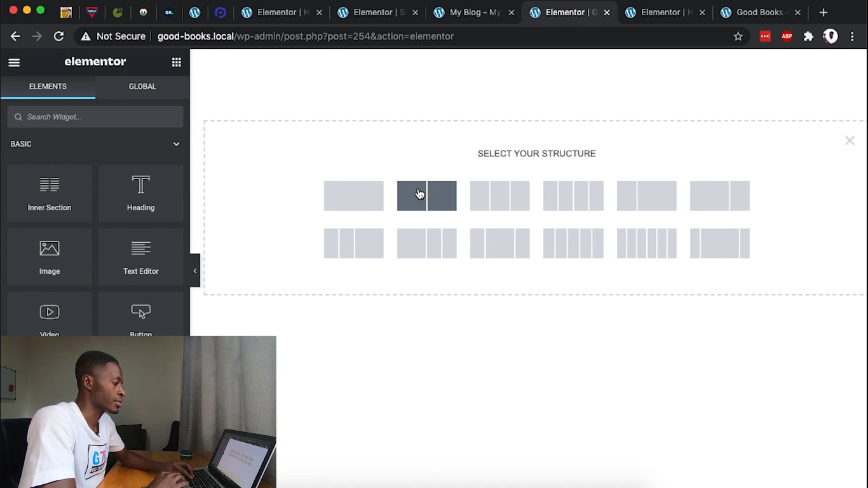This screenshot has width=868, height=488.
Task: Click the elementor logo text
Action: pos(95,62)
